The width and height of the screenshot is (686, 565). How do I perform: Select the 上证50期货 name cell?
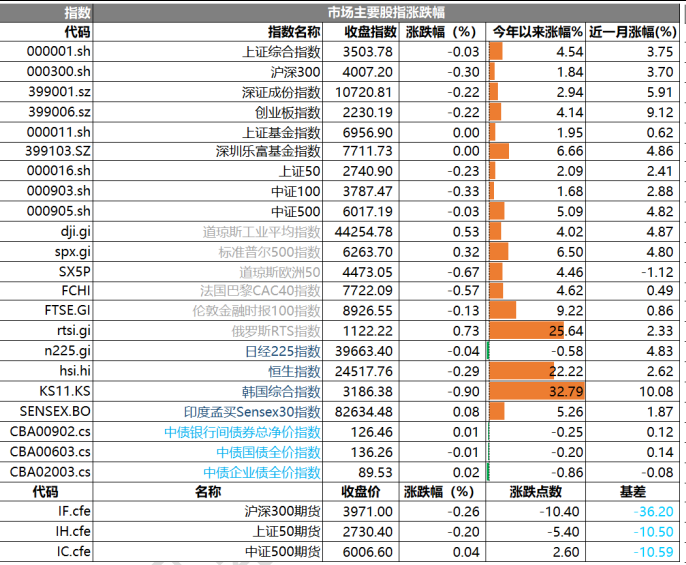207,531
